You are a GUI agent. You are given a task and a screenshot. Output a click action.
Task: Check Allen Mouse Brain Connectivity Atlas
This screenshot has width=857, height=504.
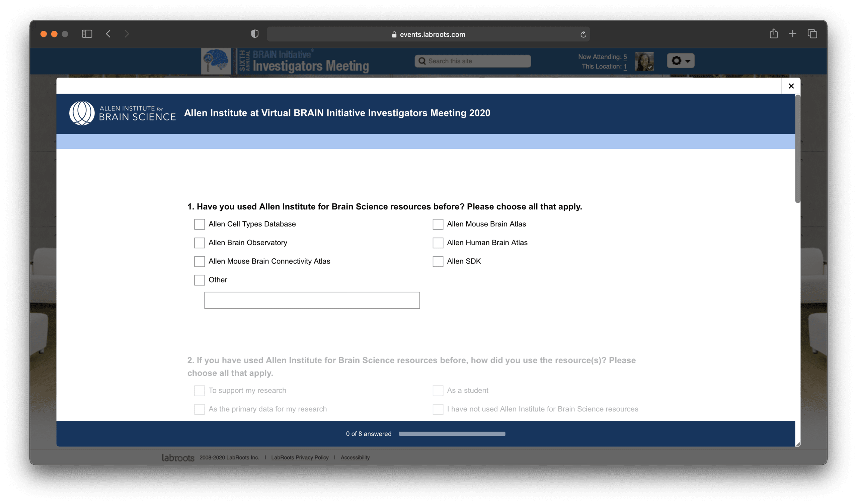pos(199,261)
